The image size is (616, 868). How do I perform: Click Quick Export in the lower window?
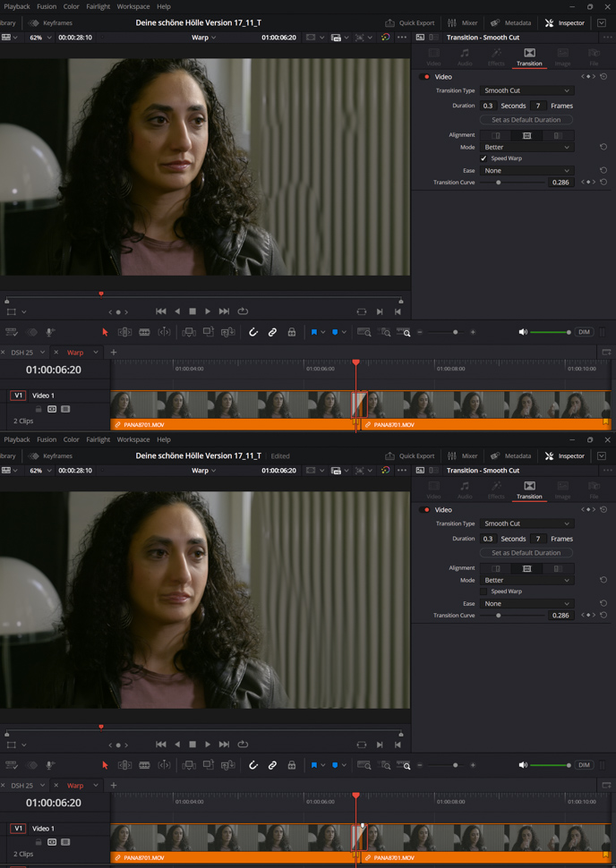[410, 455]
